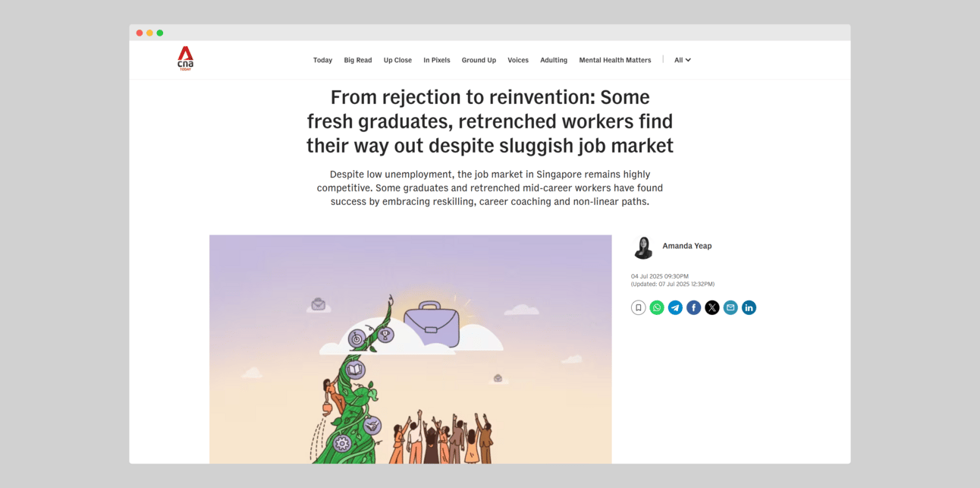Viewport: 980px width, 488px height.
Task: Share article by email icon
Action: tap(730, 307)
